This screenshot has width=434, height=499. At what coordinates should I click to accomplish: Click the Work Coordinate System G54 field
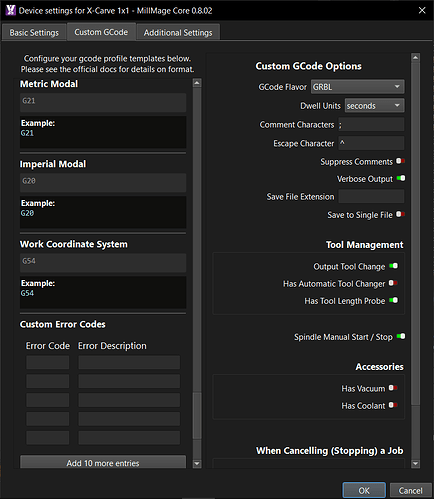tap(103, 263)
